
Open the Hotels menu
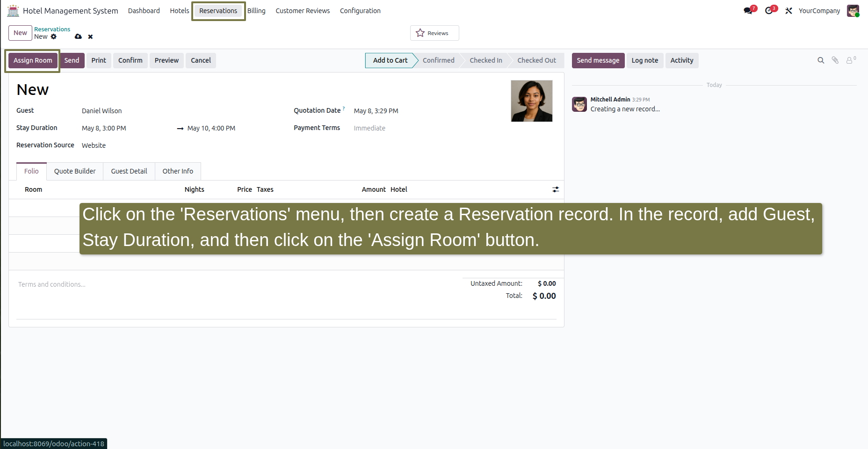coord(180,11)
